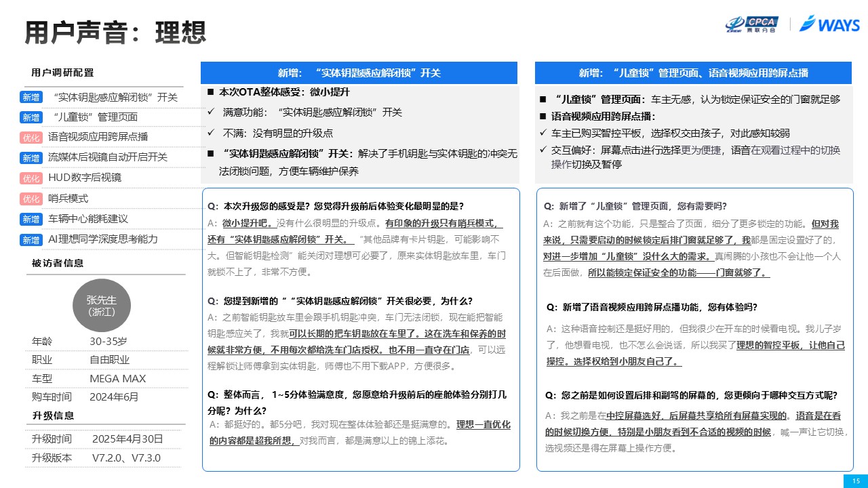Viewport: 868px width, 488px height.
Task: Click the 优化 tag beside 哨兵模式
Action: click(x=31, y=199)
